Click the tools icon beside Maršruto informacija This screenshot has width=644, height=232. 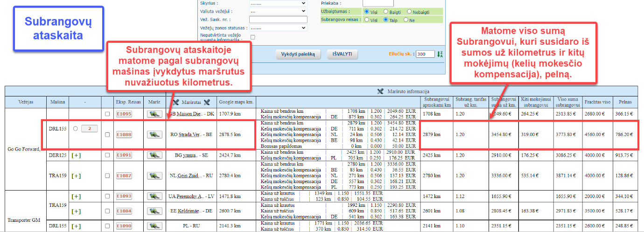coord(380,91)
